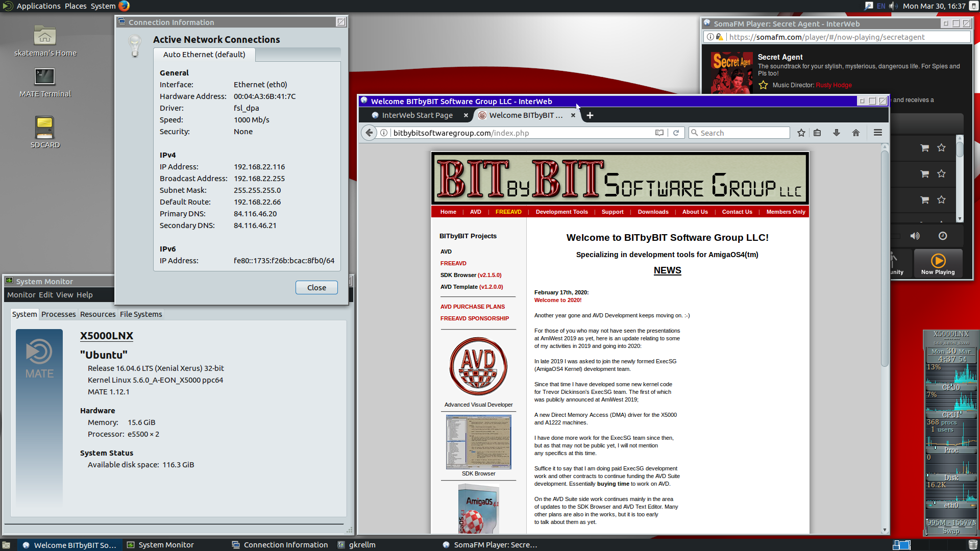Click the EN keyboard layout indicator
The image size is (980, 551).
881,6
